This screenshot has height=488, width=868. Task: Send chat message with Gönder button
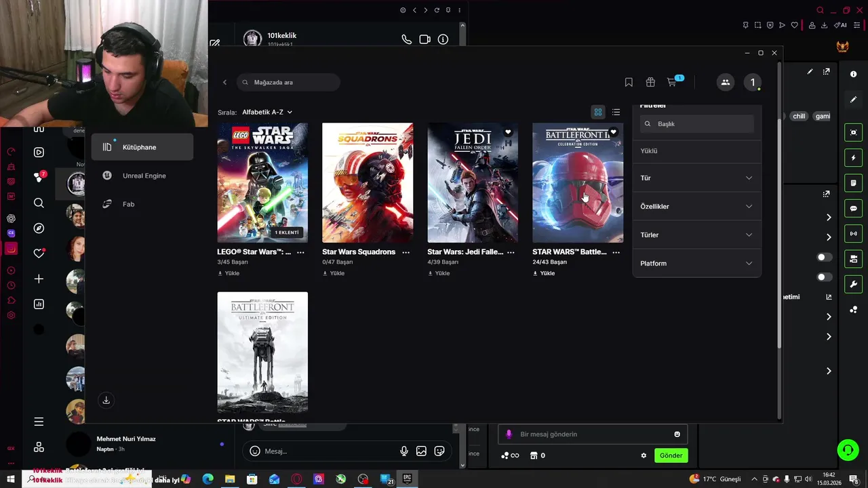[671, 455]
